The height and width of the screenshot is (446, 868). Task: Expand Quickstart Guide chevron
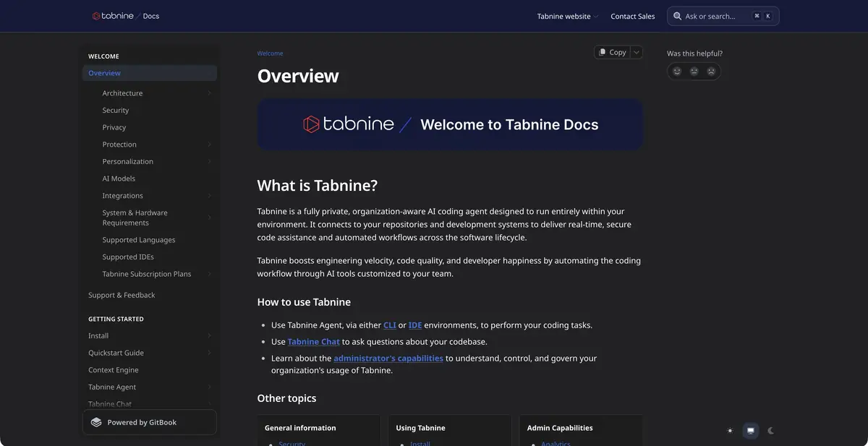[209, 353]
